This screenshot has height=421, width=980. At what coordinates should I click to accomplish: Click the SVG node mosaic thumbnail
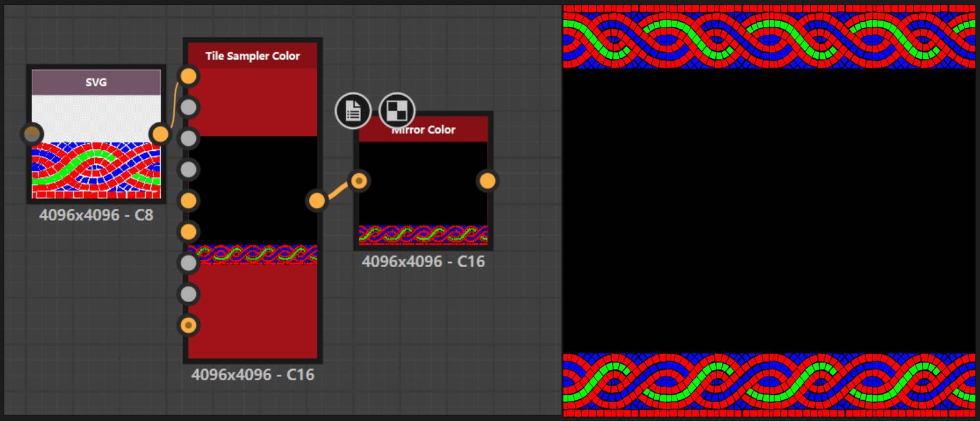tap(96, 169)
